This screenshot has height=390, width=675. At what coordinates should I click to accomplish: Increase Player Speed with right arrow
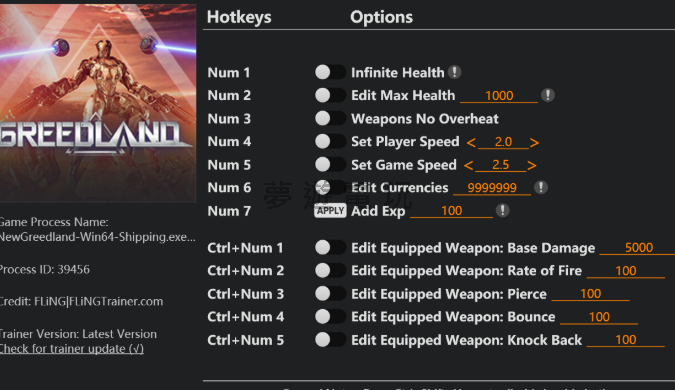534,142
